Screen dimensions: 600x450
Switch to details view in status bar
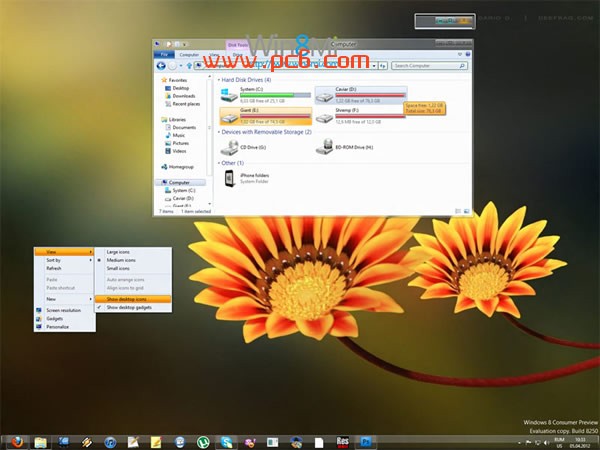[x=458, y=211]
